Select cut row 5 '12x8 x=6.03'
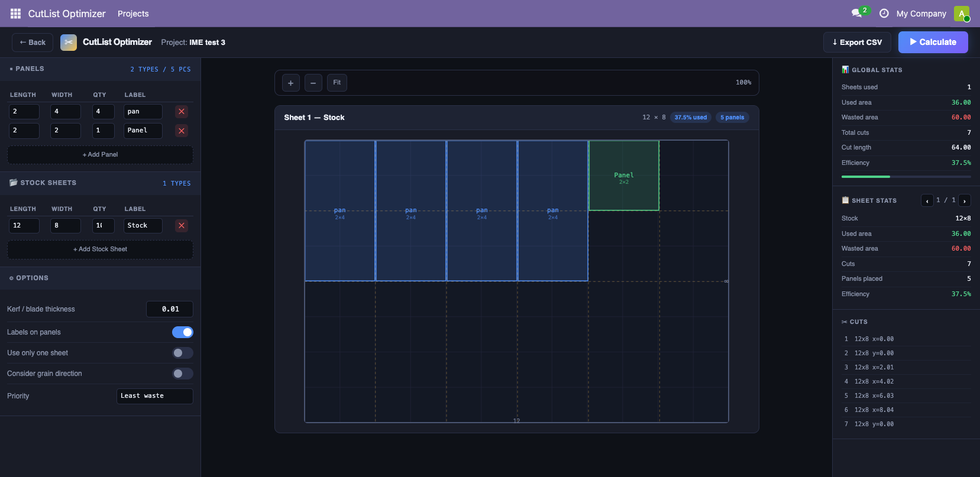 point(906,396)
